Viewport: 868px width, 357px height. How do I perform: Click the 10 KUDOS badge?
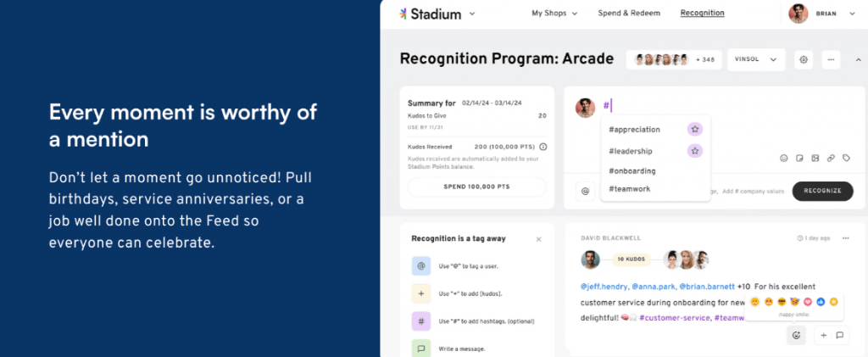coord(632,259)
